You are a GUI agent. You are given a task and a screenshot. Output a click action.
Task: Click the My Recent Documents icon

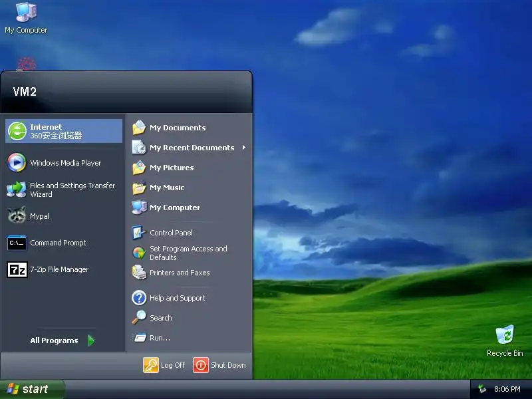[x=139, y=148]
